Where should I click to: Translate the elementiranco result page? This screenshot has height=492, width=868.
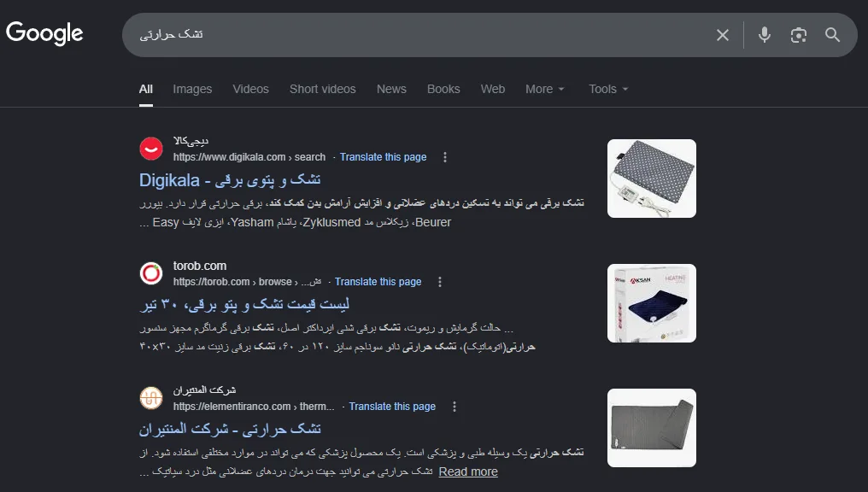392,407
